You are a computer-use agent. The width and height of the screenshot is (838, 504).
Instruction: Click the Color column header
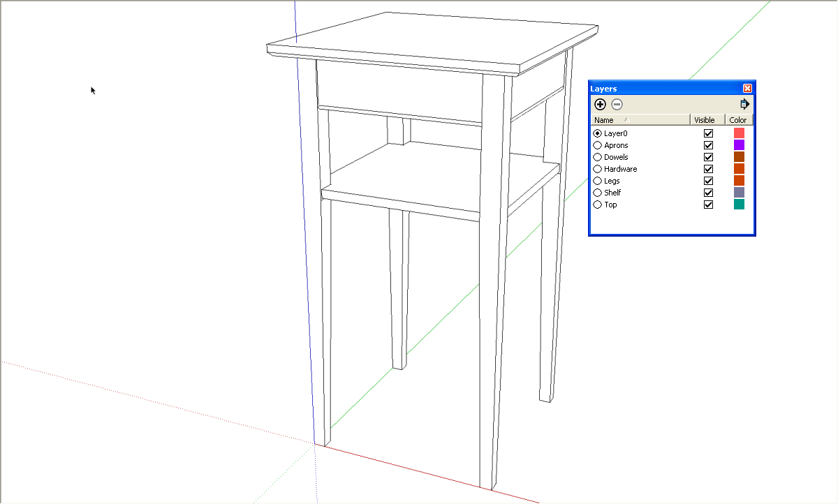pos(739,120)
